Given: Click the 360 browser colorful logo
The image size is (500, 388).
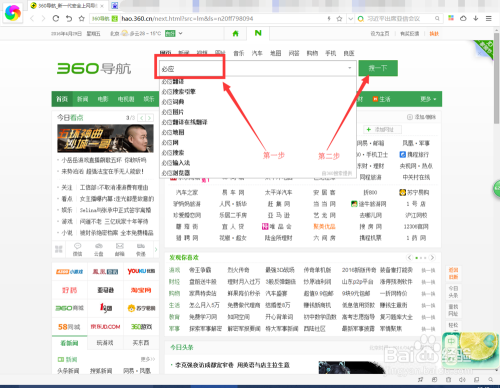Looking at the screenshot, I should pyautogui.click(x=13, y=13).
